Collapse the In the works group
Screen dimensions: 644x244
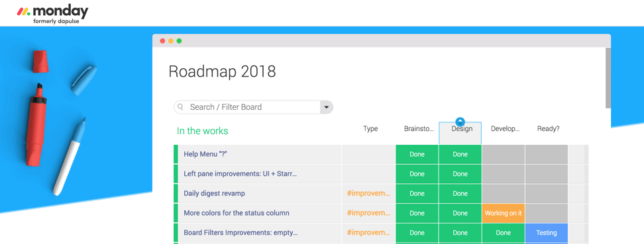point(203,131)
